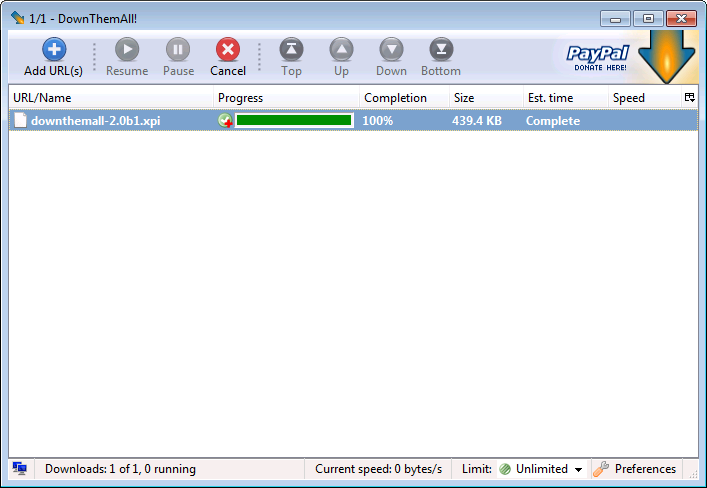Click the file icon of downthemall-2.0b1.xpi
The image size is (707, 488).
[20, 120]
